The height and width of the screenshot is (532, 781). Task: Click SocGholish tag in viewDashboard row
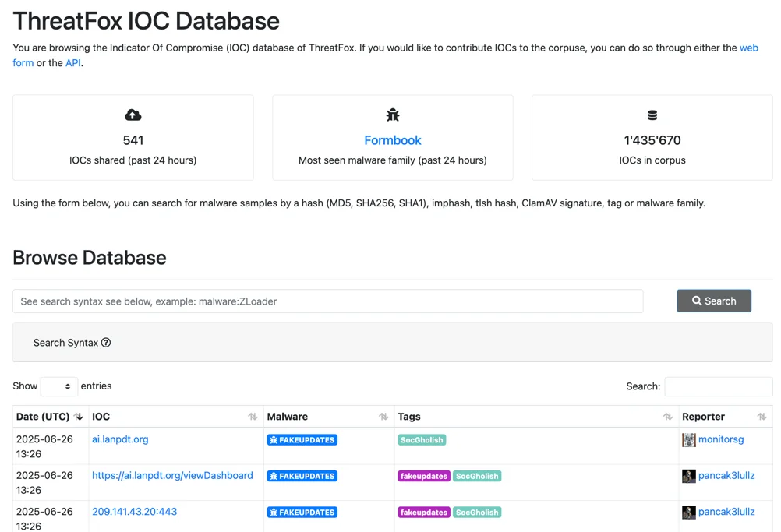(x=477, y=476)
